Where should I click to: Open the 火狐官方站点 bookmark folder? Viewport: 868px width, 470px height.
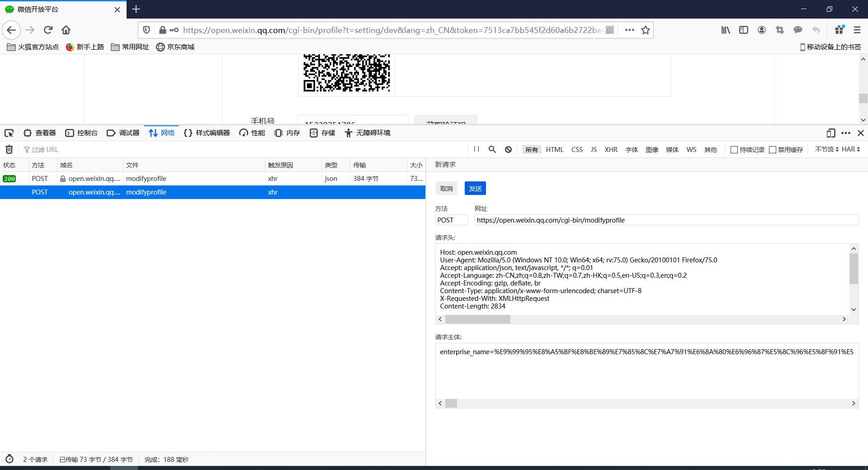pos(33,47)
